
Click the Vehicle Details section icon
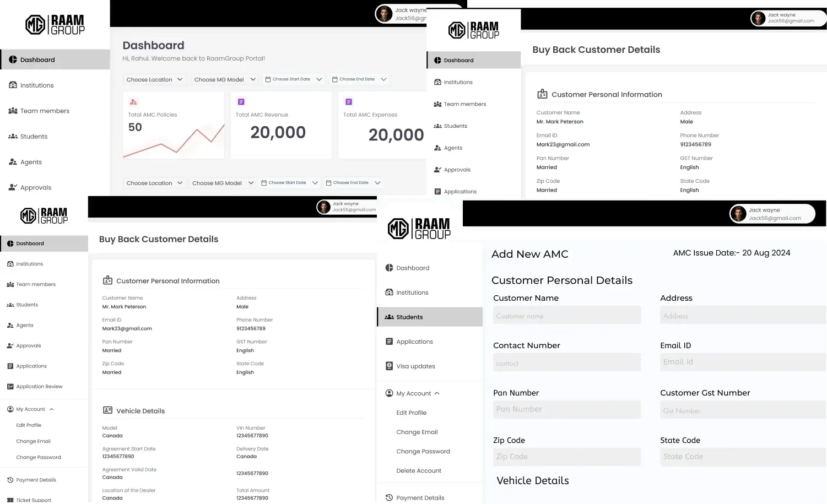pyautogui.click(x=108, y=410)
